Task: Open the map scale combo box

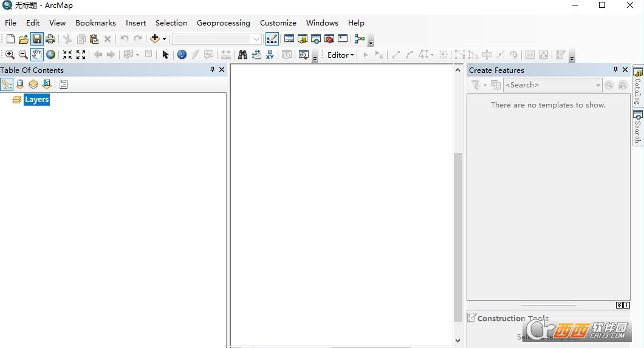Action: [x=216, y=39]
